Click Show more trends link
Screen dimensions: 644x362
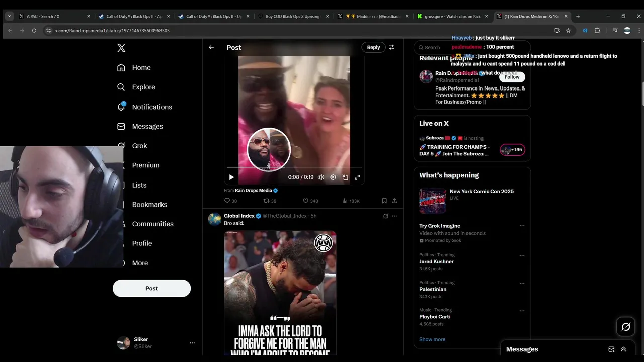[432, 339]
